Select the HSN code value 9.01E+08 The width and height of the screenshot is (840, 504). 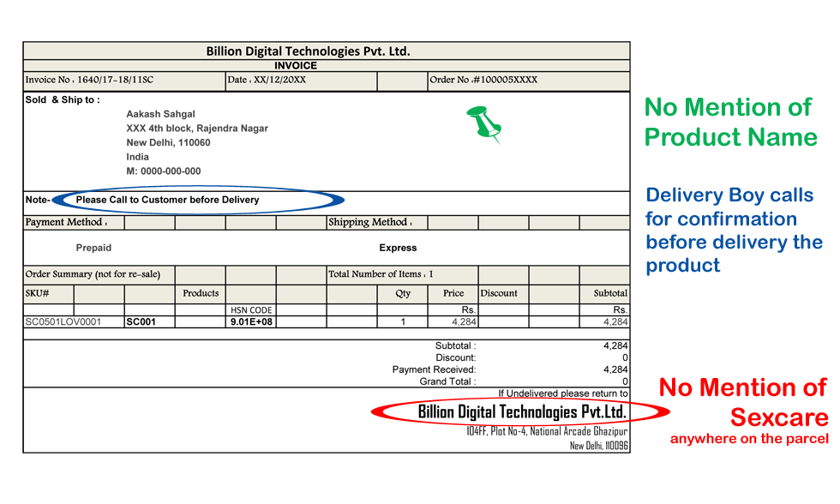point(250,322)
